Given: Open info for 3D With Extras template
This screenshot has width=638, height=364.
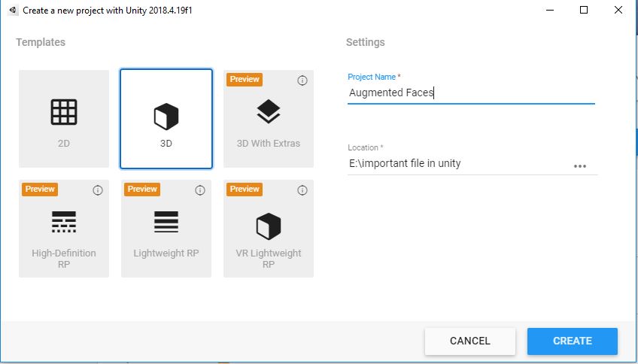Looking at the screenshot, I should click(302, 80).
